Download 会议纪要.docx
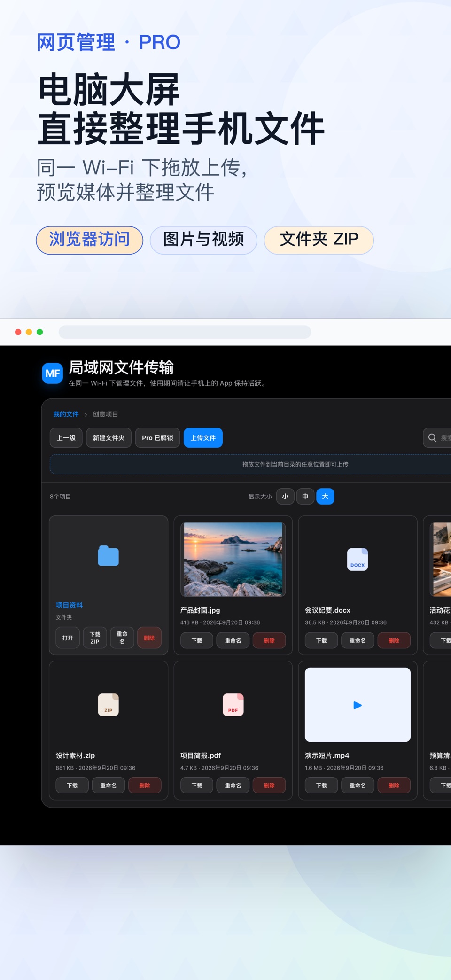The width and height of the screenshot is (451, 980). click(x=321, y=641)
